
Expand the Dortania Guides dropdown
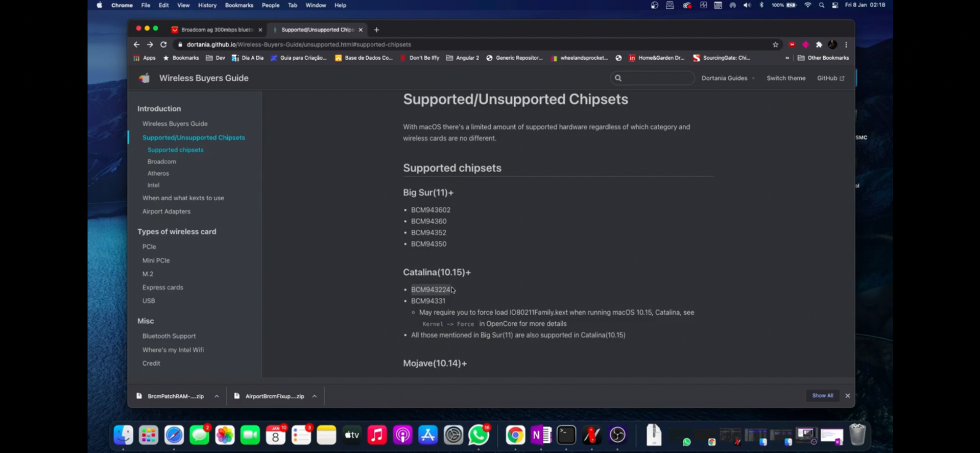[728, 78]
